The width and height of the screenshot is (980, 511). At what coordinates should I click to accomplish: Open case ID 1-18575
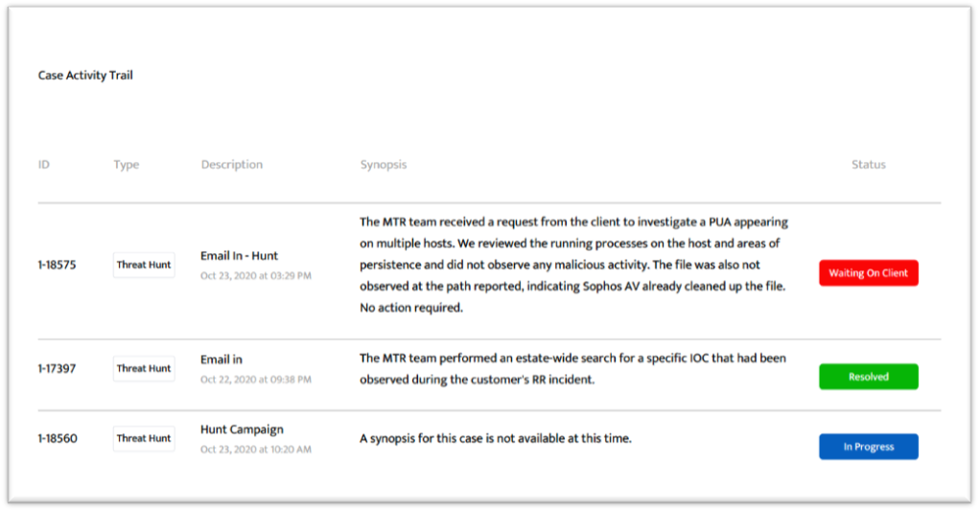tap(58, 265)
